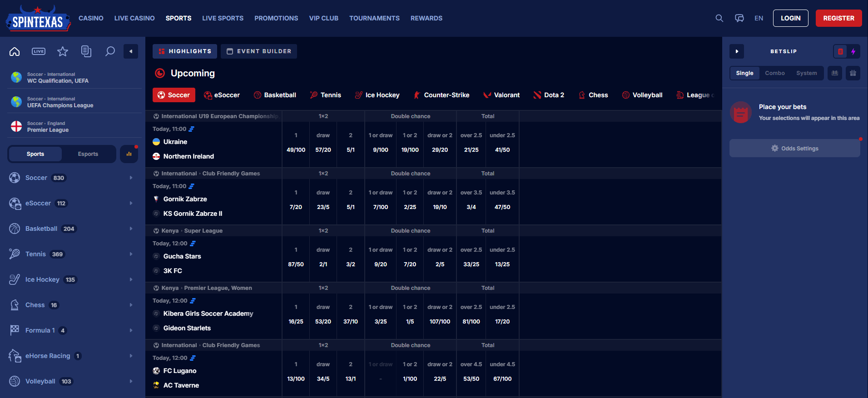Expand Soccer category in sidebar

coord(73,178)
